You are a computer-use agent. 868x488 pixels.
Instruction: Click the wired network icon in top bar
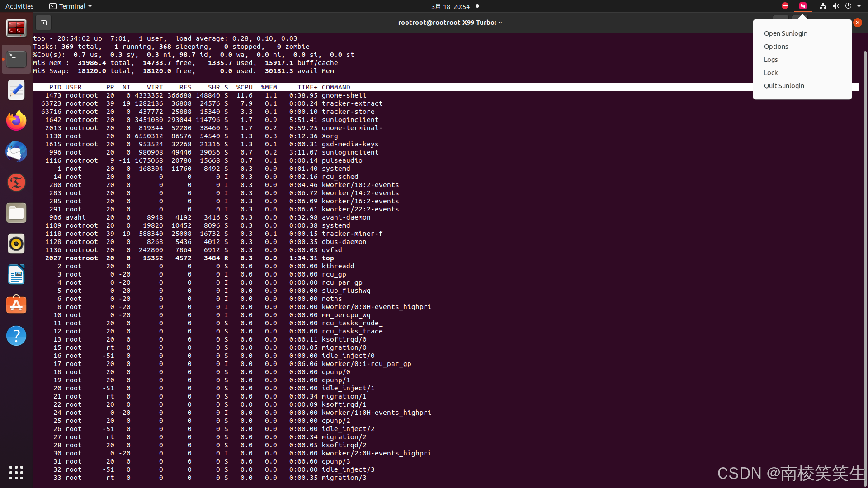pyautogui.click(x=823, y=6)
